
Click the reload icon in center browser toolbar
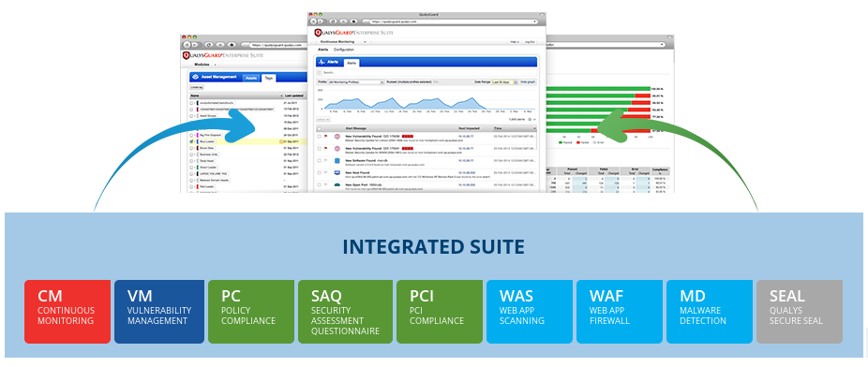(335, 21)
